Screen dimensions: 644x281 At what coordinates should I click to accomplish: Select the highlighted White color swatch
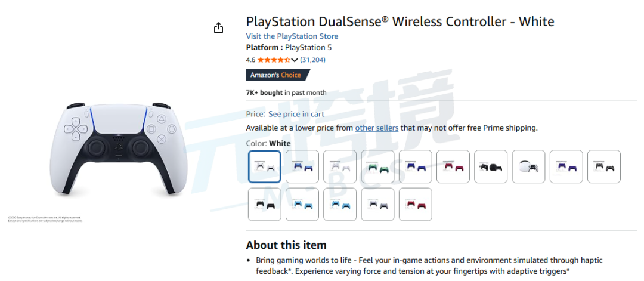[x=265, y=166]
